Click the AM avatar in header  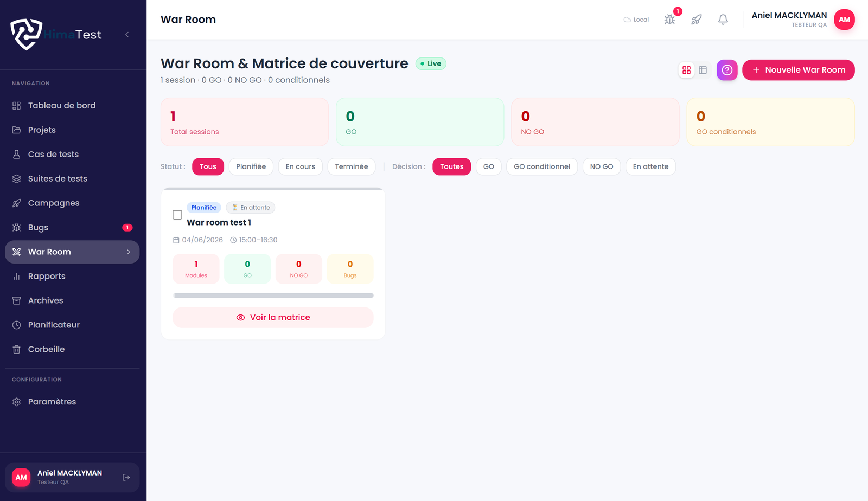point(844,20)
